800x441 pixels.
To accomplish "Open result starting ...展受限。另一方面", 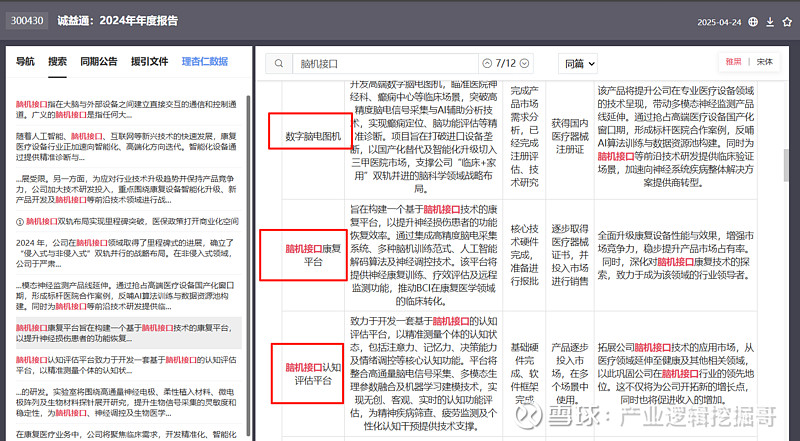I will [127, 189].
